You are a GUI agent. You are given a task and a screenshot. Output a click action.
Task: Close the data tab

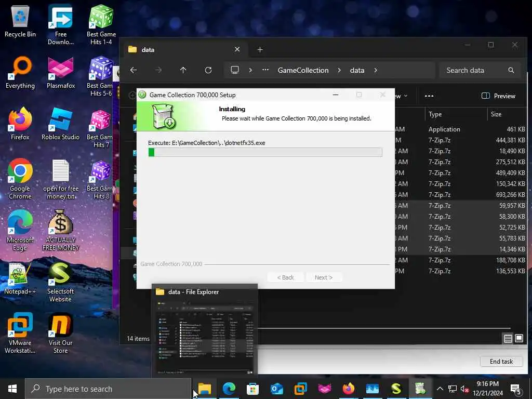coord(237,49)
